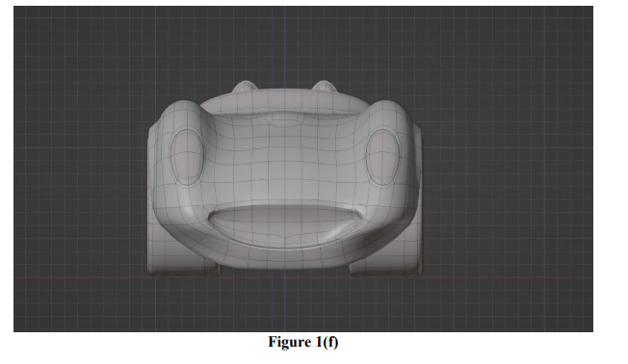This screenshot has height=364, width=628.
Task: Click the left headlight oval on the model
Action: [187, 157]
